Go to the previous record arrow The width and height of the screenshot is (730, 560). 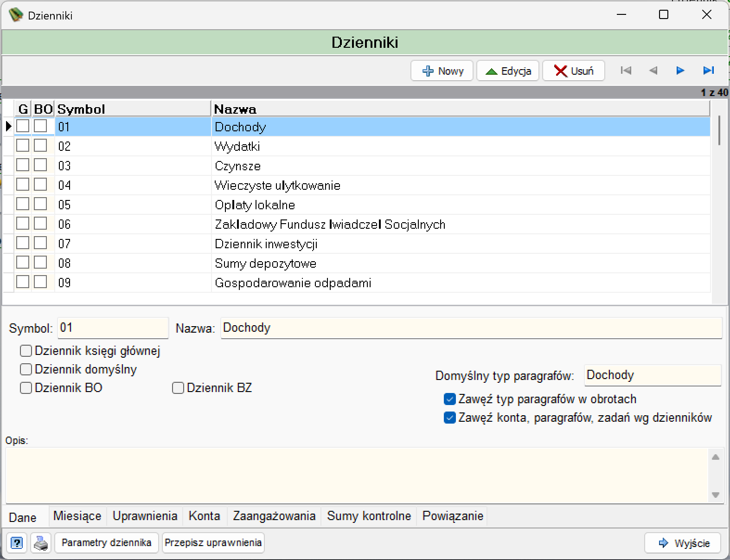pos(653,71)
